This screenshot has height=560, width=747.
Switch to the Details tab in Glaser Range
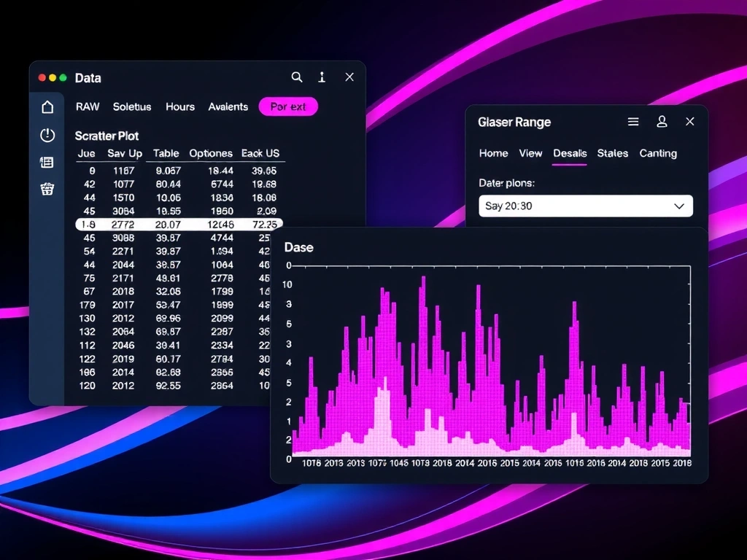(570, 153)
